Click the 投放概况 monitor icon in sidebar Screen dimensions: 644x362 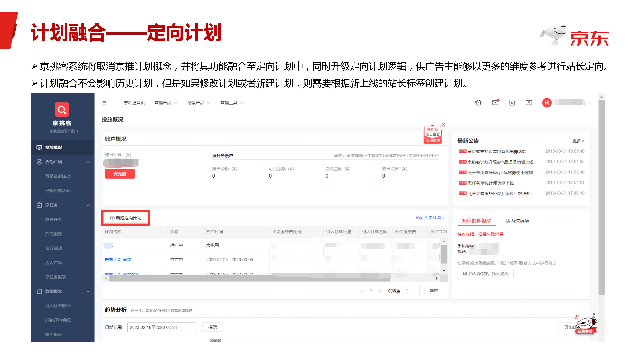tap(39, 147)
